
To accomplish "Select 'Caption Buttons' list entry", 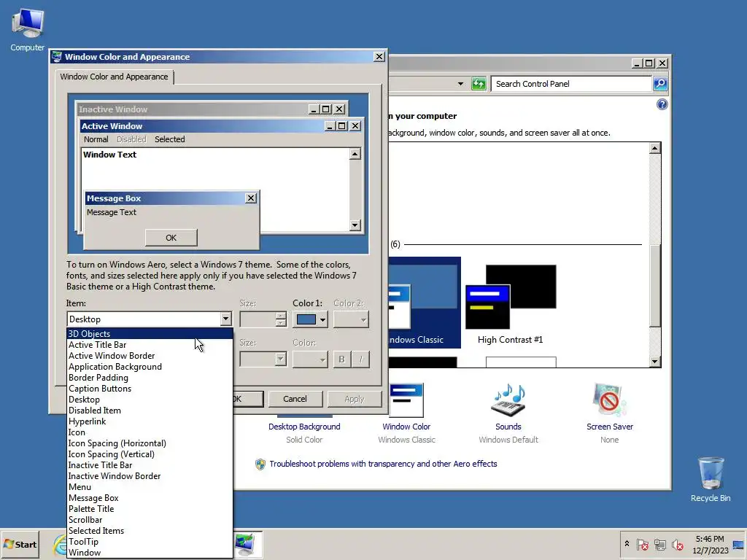I will pos(150,389).
